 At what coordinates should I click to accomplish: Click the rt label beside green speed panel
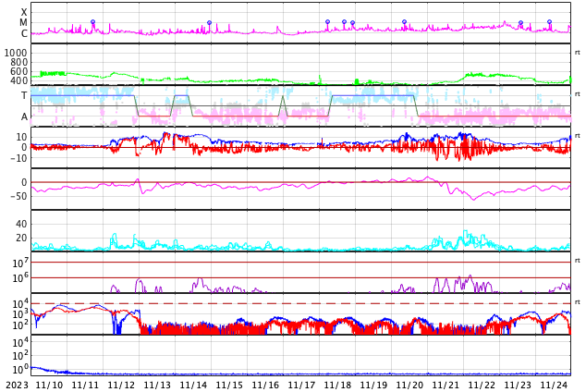(x=578, y=53)
